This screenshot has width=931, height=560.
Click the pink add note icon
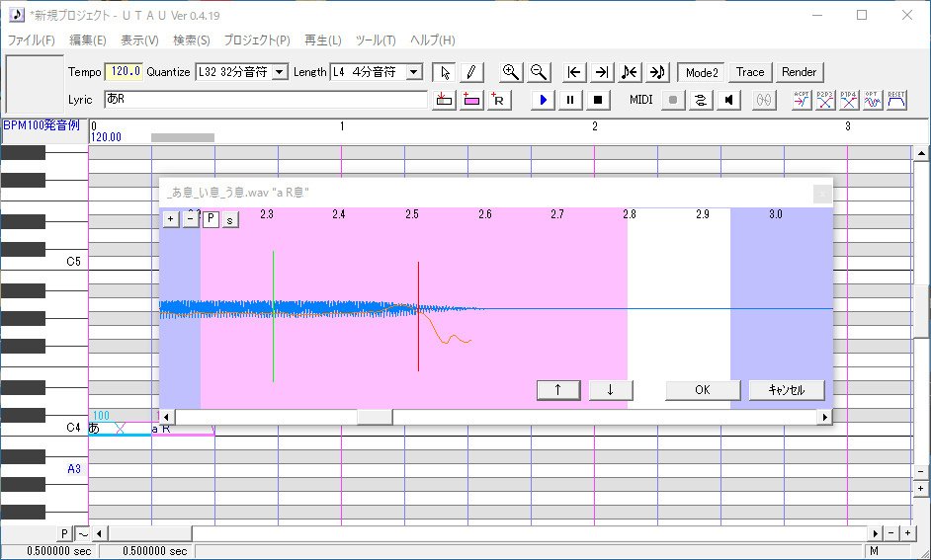[x=471, y=100]
